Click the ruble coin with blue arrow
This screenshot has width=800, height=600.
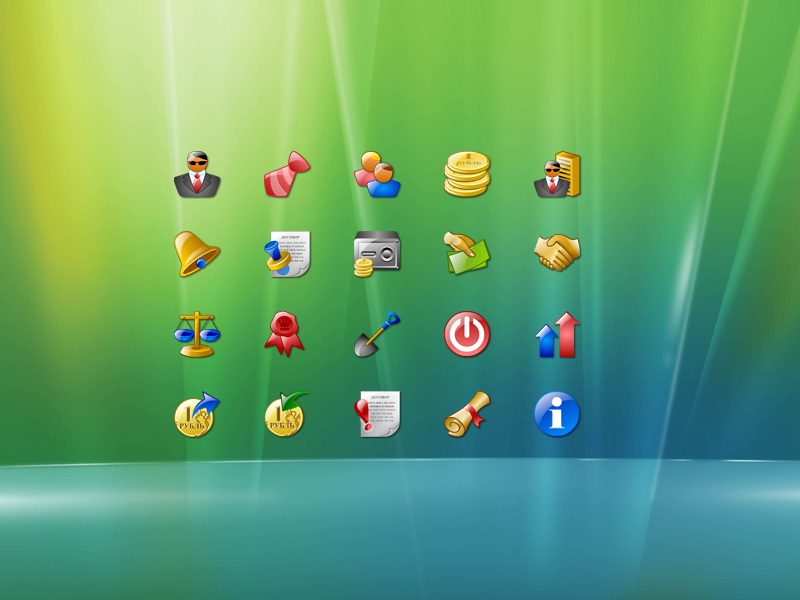pos(197,414)
